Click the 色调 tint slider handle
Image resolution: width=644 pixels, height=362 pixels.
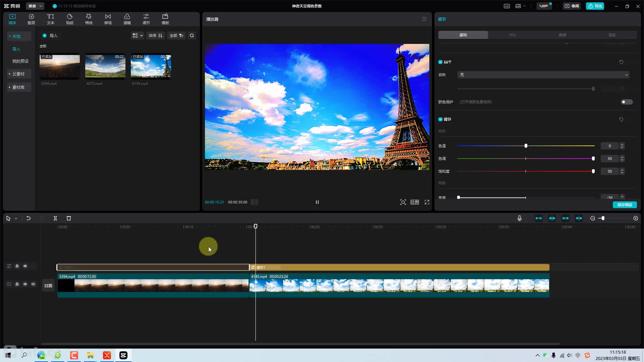tap(593, 159)
